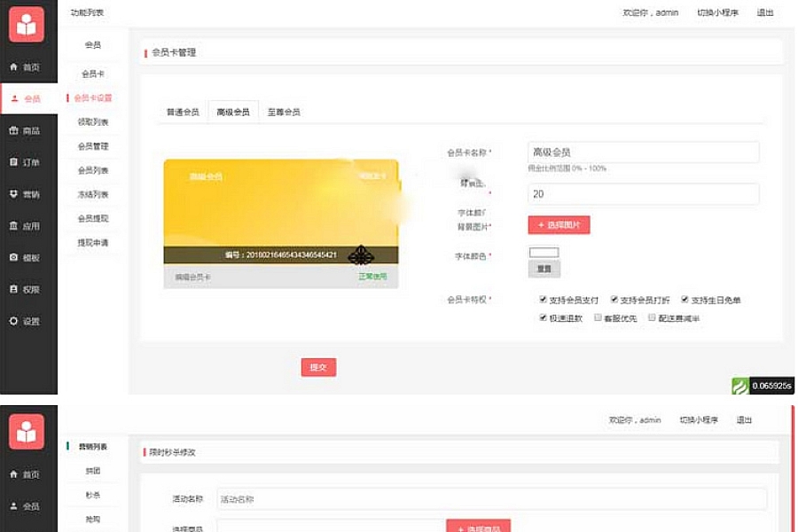This screenshot has height=532, width=798.
Task: Click 退出 above the 限时秒杀修改 page
Action: point(744,420)
